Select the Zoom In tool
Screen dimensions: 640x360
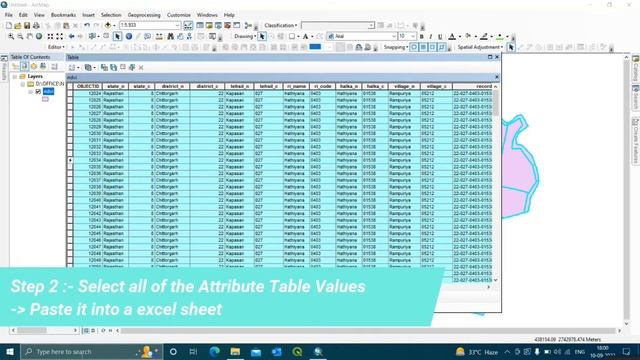click(x=11, y=37)
